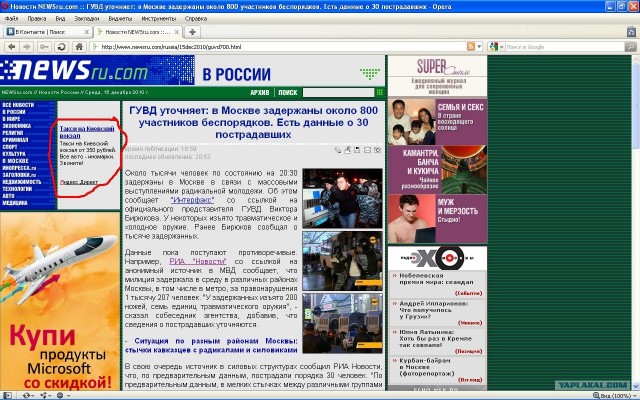Open the Виджеты menu
This screenshot has width=640, height=400.
click(120, 18)
